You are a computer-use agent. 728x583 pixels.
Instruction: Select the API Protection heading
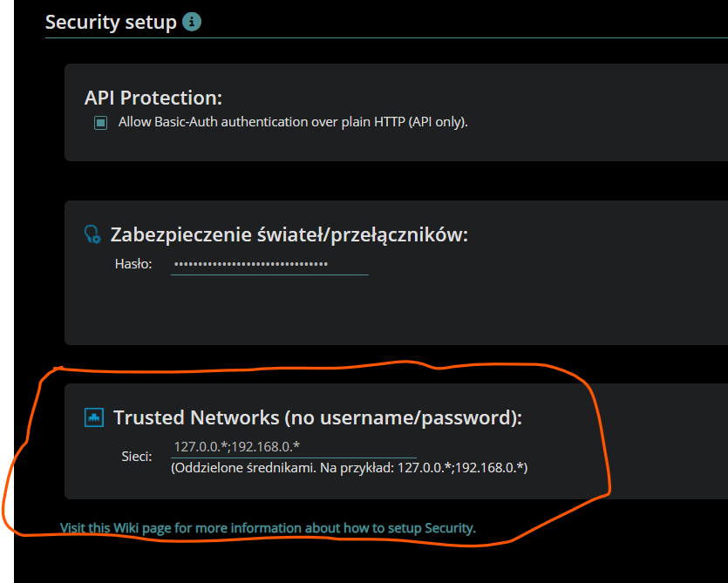coord(153,98)
